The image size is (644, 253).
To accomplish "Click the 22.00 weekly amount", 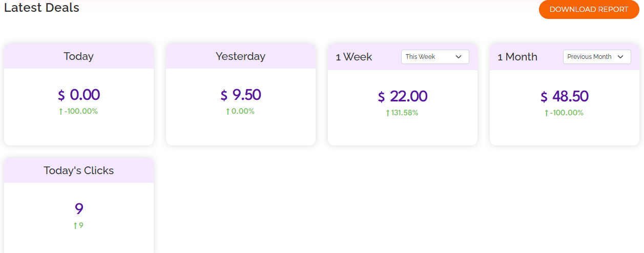I will (x=408, y=96).
